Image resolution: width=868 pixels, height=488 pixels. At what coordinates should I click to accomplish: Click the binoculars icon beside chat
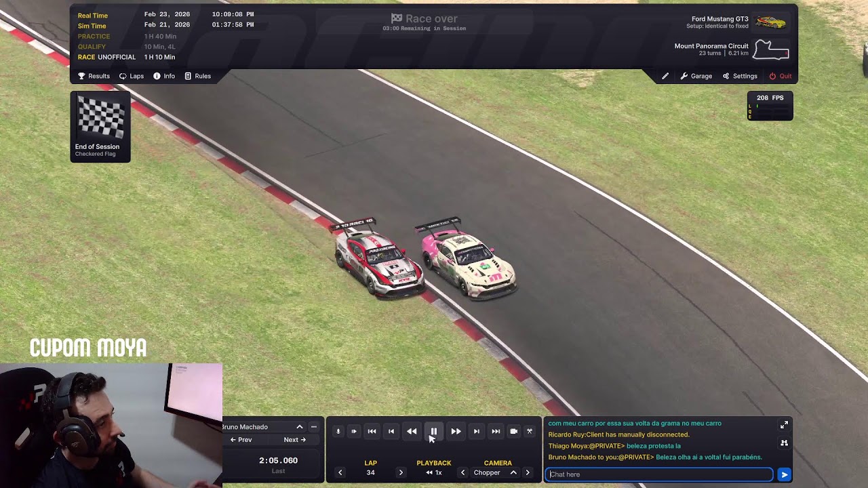784,443
